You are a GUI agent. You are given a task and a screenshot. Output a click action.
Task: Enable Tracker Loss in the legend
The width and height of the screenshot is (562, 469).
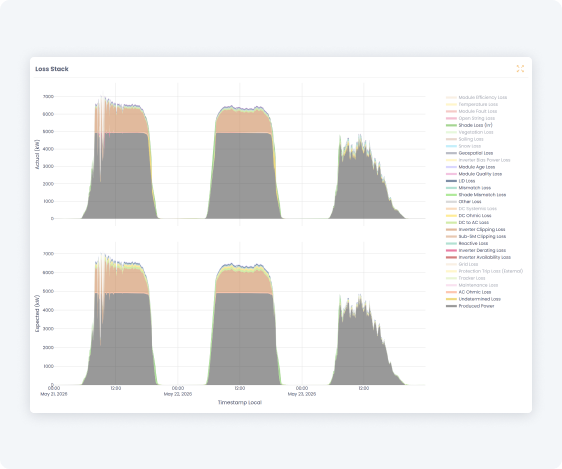coord(466,278)
